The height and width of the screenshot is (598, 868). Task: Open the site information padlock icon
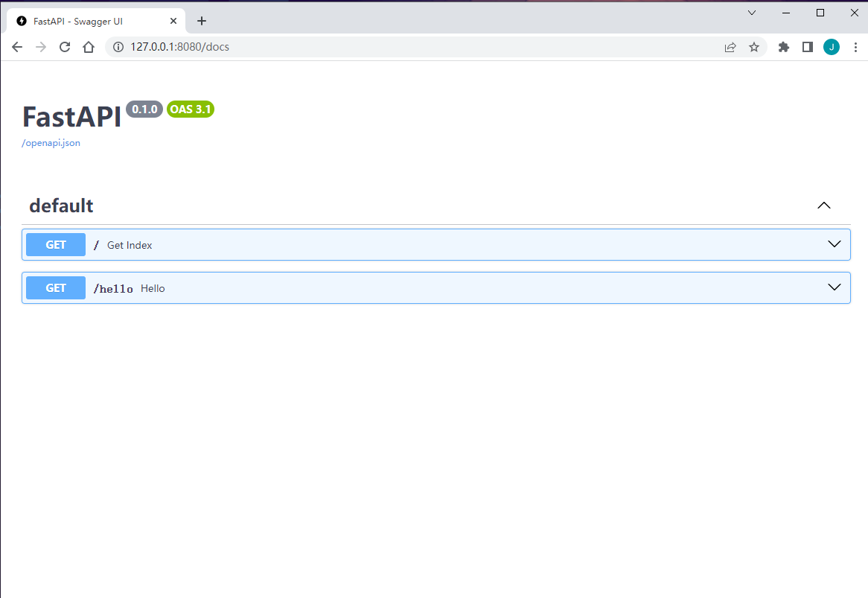(118, 46)
